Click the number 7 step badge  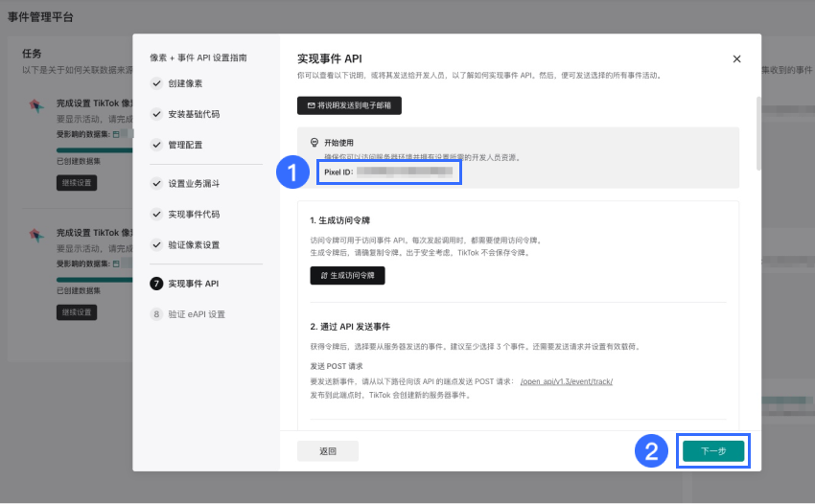click(156, 284)
